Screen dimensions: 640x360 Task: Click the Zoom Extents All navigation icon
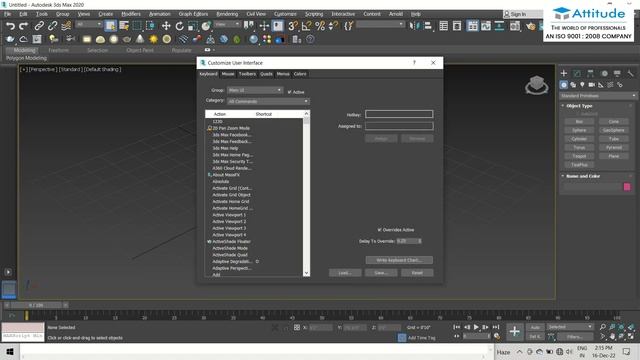(x=631, y=327)
